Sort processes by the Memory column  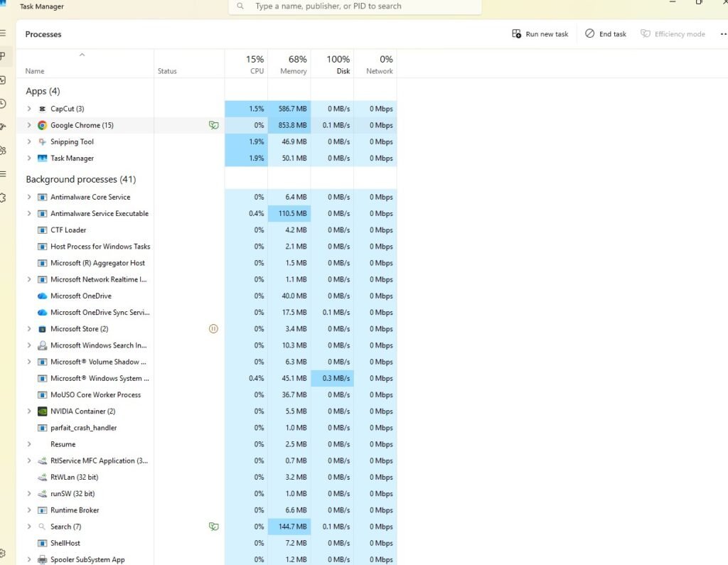291,64
